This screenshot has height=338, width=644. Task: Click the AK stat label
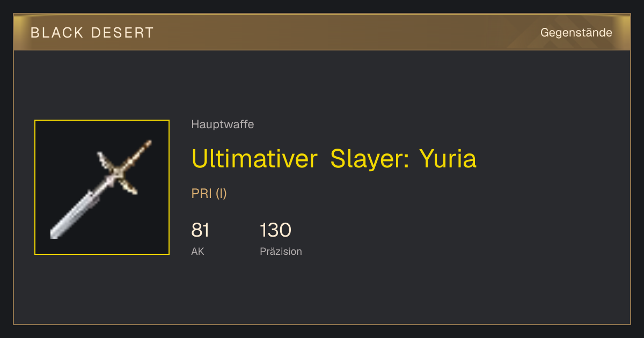(197, 251)
